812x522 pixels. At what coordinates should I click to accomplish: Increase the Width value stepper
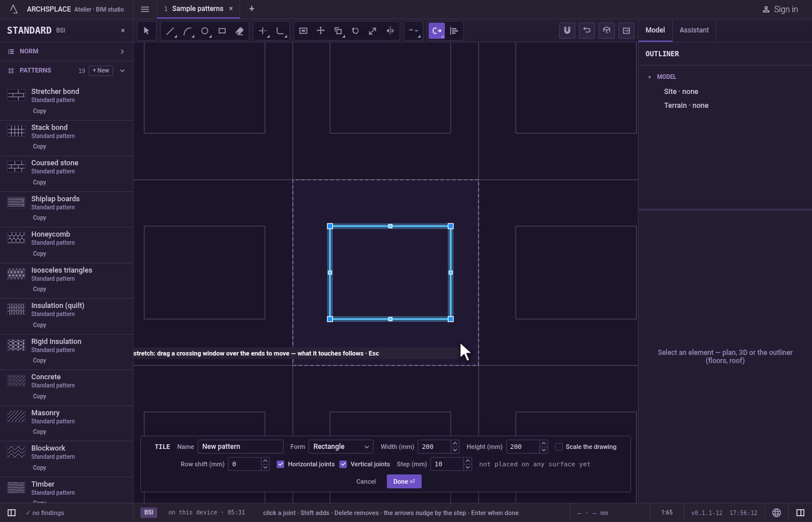click(455, 444)
